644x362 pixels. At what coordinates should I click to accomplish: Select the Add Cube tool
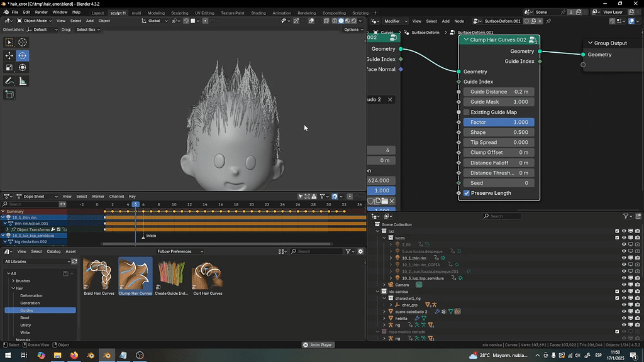9,95
